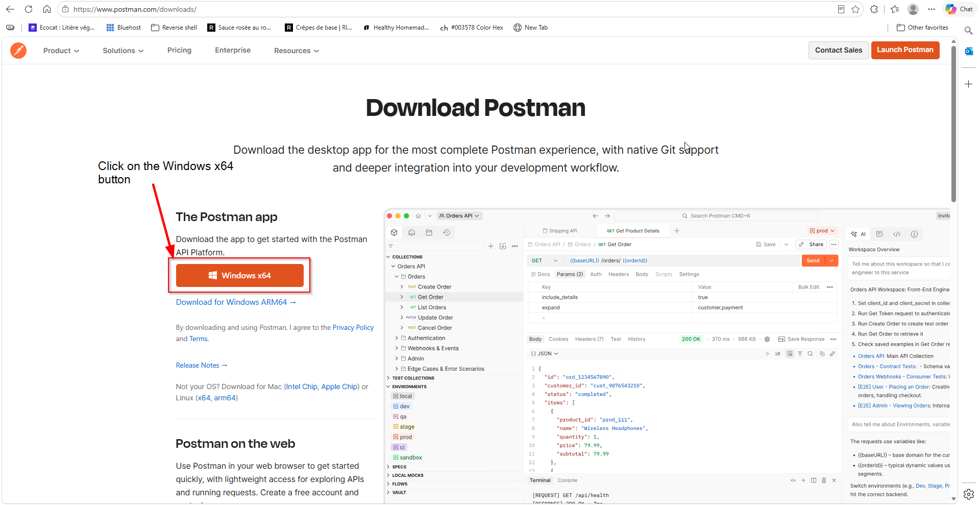
Task: Expand the Product menu in site header
Action: point(61,51)
